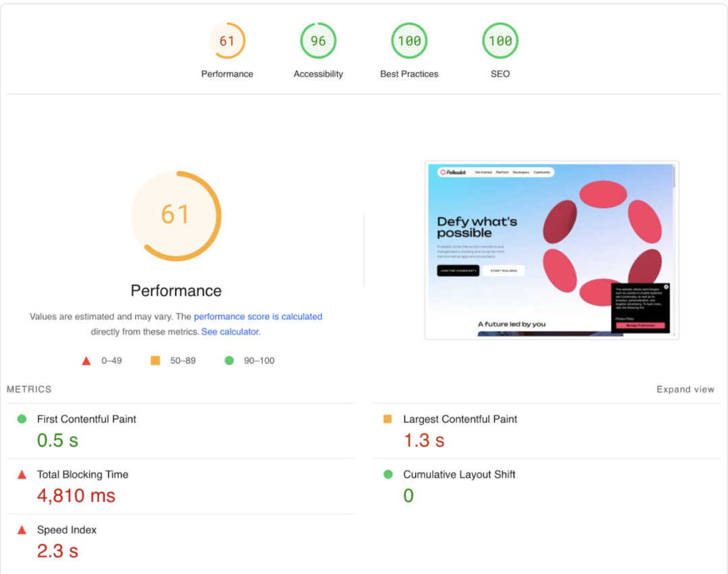Click the '0' Cumulative Layout Shift value
Screen dimensions: 728x574
(x=408, y=496)
